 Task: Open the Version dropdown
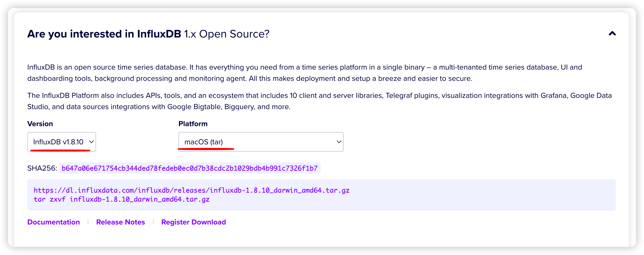(62, 141)
